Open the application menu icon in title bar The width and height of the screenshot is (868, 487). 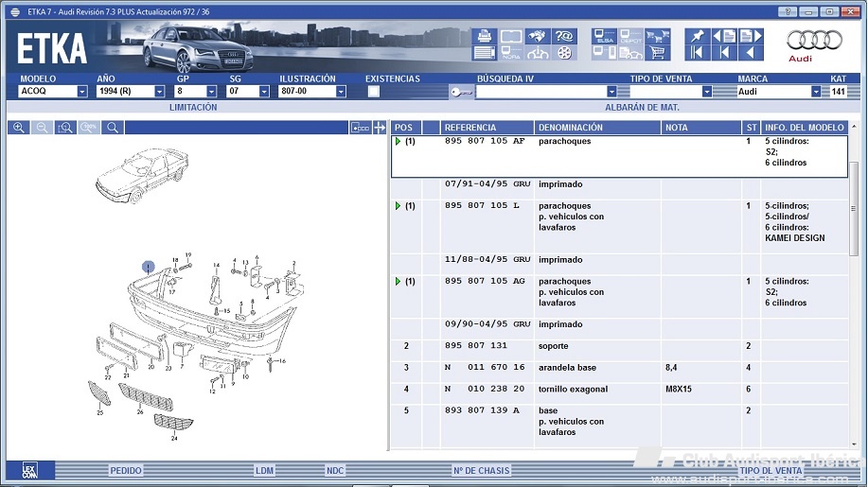[15, 11]
